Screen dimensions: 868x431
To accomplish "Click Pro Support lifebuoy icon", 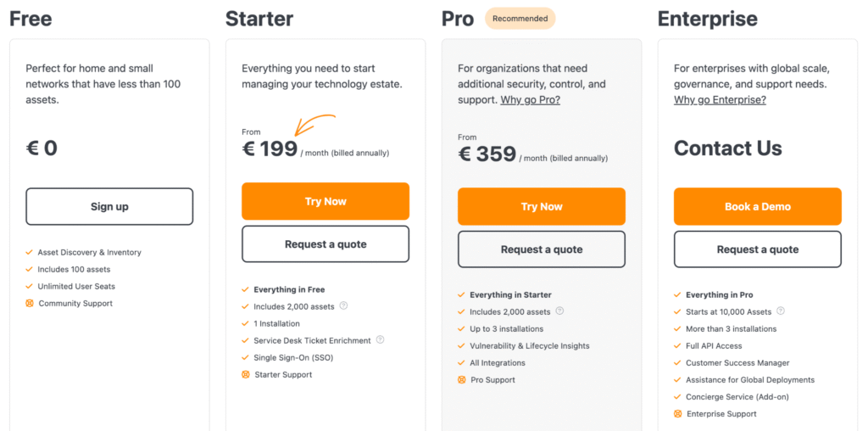I will tap(462, 380).
